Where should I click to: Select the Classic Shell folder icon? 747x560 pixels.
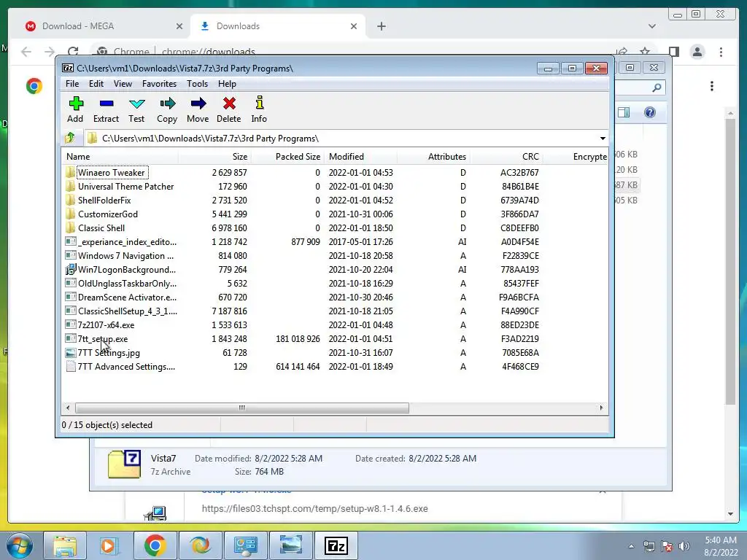click(x=71, y=227)
